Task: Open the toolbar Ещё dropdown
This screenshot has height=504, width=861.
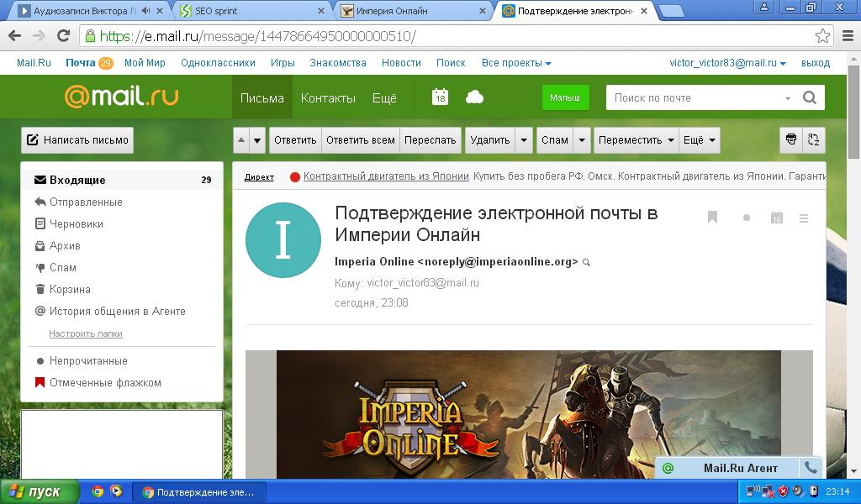Action: [x=699, y=139]
